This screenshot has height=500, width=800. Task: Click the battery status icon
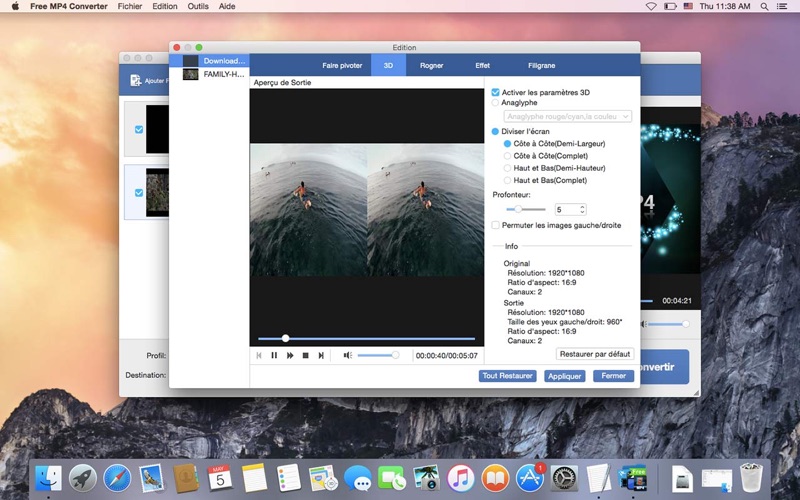point(670,6)
